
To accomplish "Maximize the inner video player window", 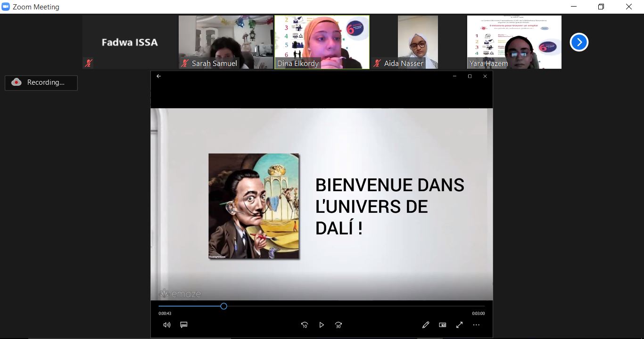I will point(470,76).
